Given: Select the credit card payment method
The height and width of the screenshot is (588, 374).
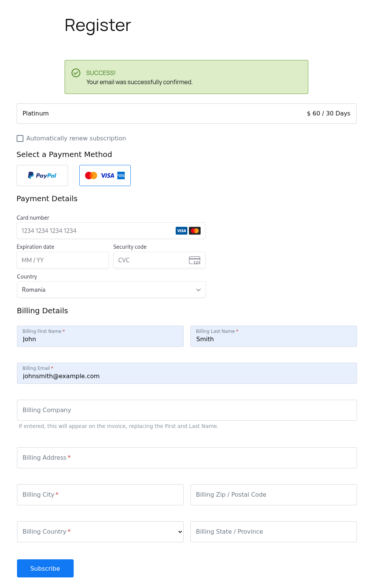Looking at the screenshot, I should [105, 175].
